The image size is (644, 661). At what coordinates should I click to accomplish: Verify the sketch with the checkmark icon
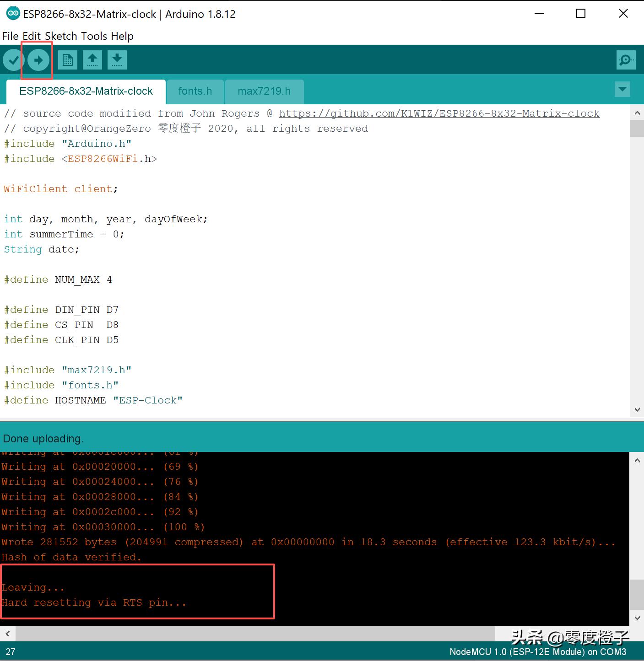12,59
